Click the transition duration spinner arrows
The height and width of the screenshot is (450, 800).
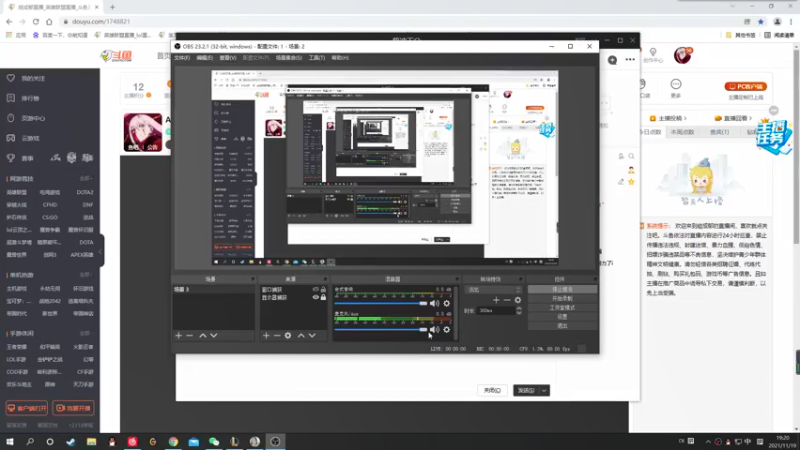(x=519, y=310)
